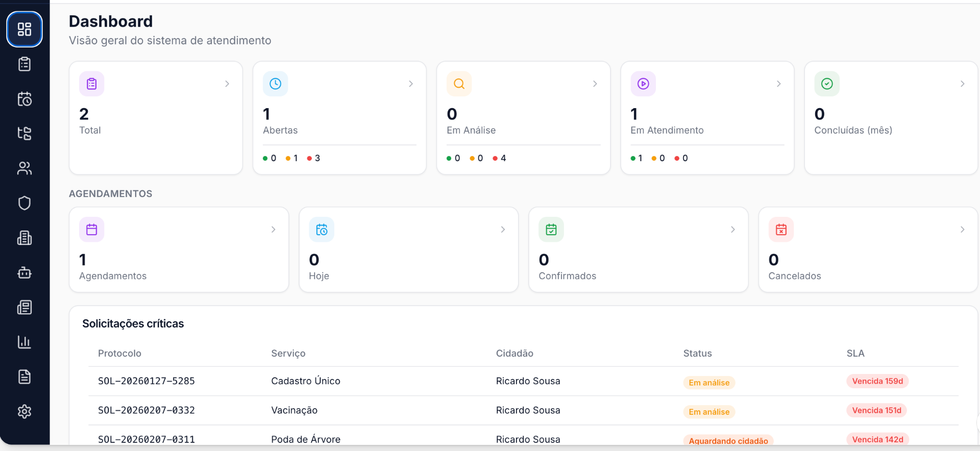Open the robot bot icon in sidebar
The height and width of the screenshot is (451, 980).
(24, 272)
